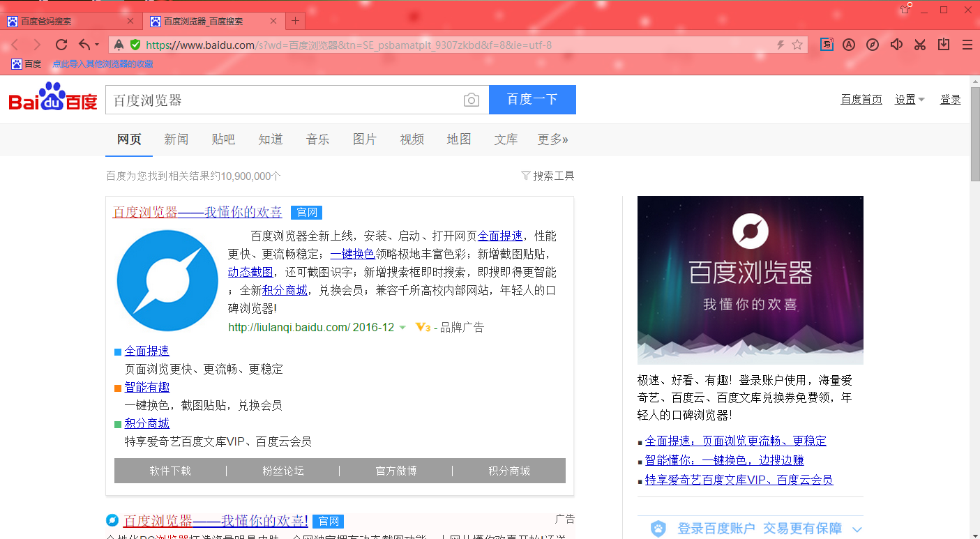The image size is (980, 539).
Task: Open the 音乐 tab
Action: [x=317, y=139]
